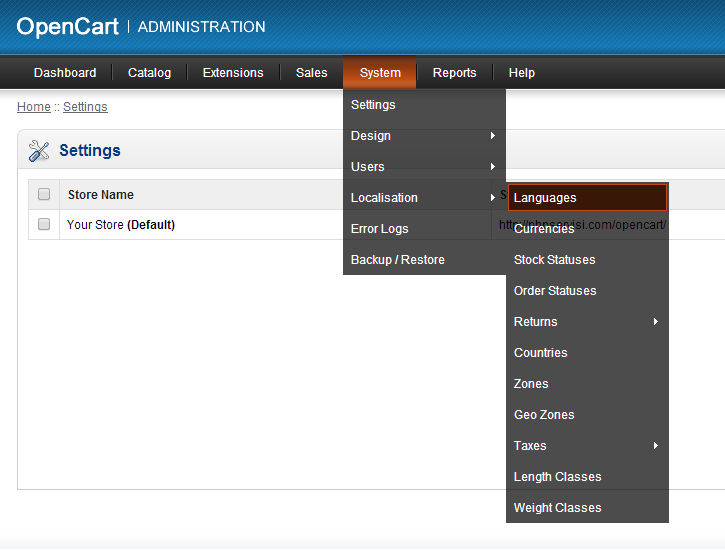Open Error Logs from the System menu
This screenshot has width=725, height=550.
point(424,229)
